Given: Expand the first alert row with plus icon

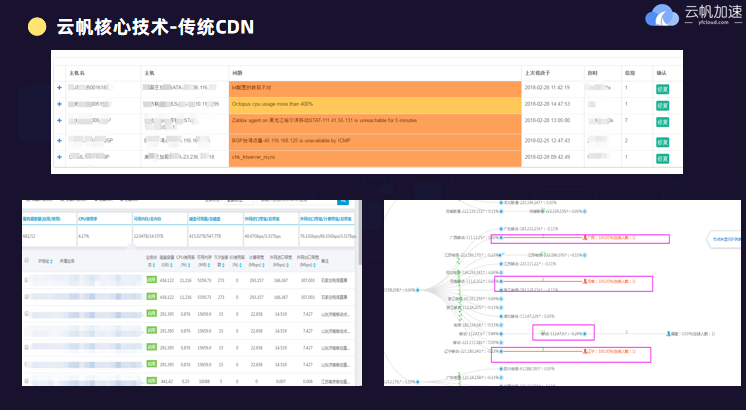Looking at the screenshot, I should 60,88.
